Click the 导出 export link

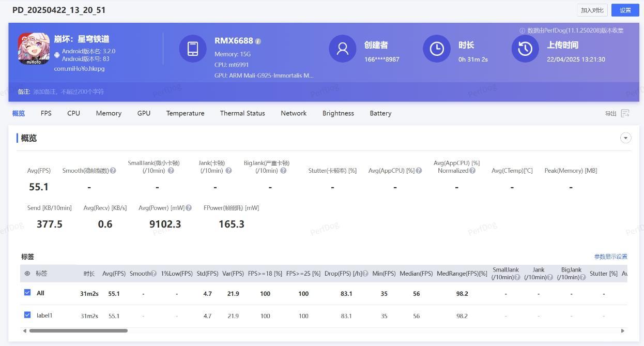(611, 113)
